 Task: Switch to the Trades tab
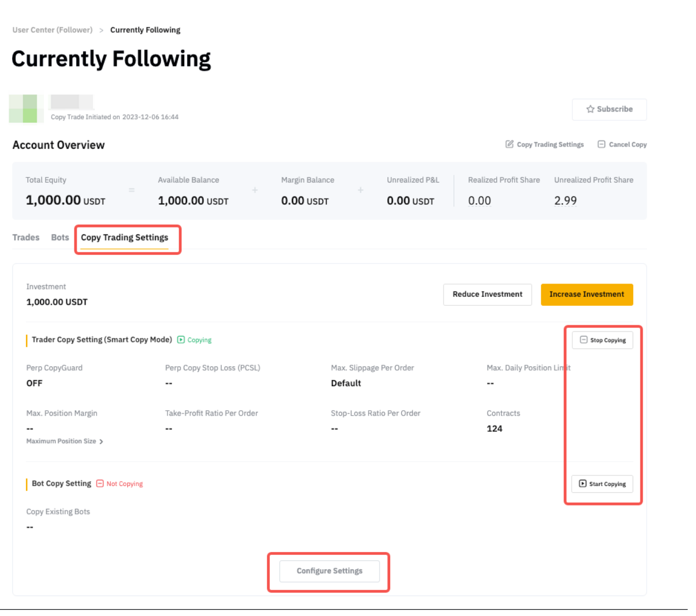26,238
